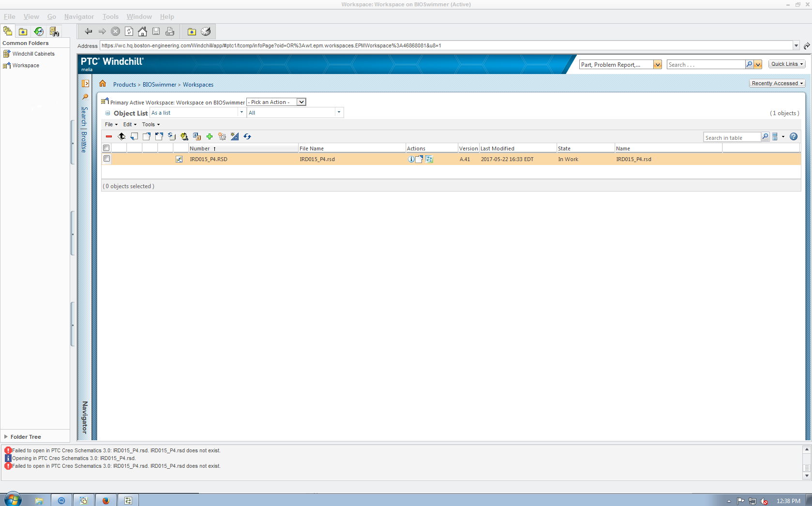This screenshot has height=506, width=812.
Task: Open the synchronize globe icon tab in navigator
Action: click(x=39, y=31)
